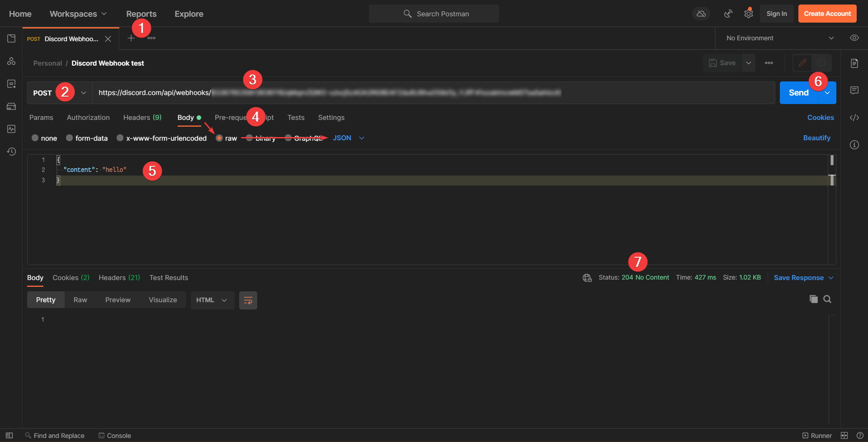868x442 pixels.
Task: Open the History sidebar icon
Action: pyautogui.click(x=11, y=152)
